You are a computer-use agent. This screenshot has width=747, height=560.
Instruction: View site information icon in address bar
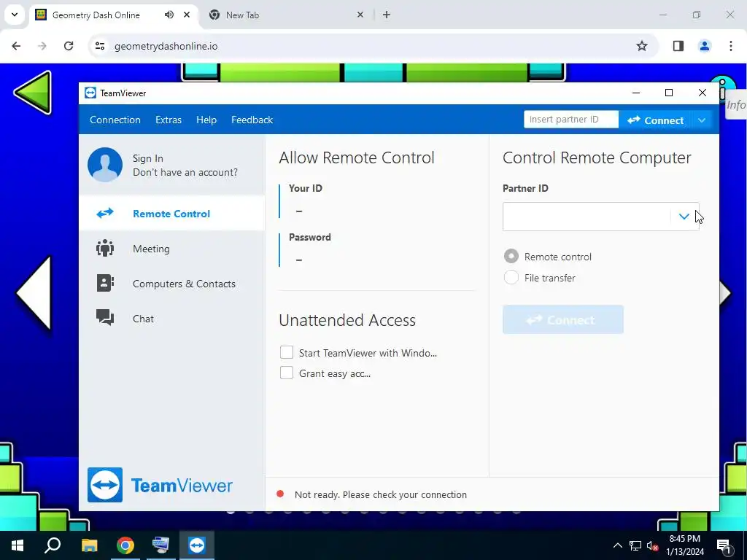point(100,46)
